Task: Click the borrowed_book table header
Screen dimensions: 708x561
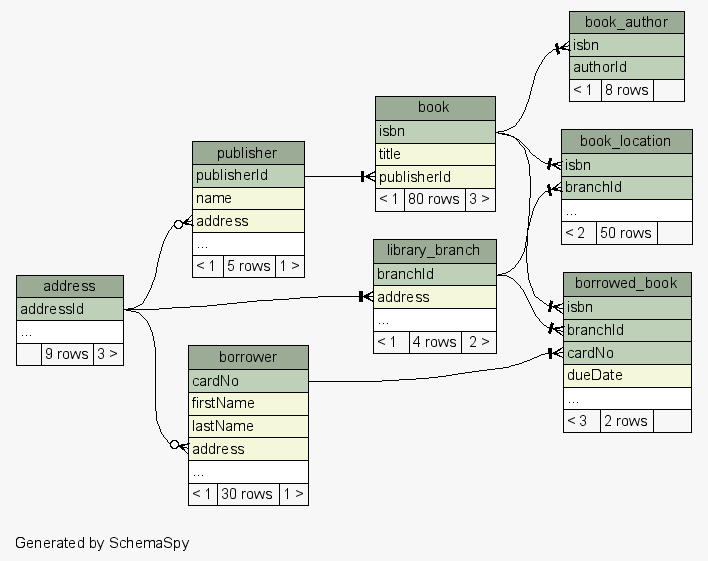Action: coord(626,283)
